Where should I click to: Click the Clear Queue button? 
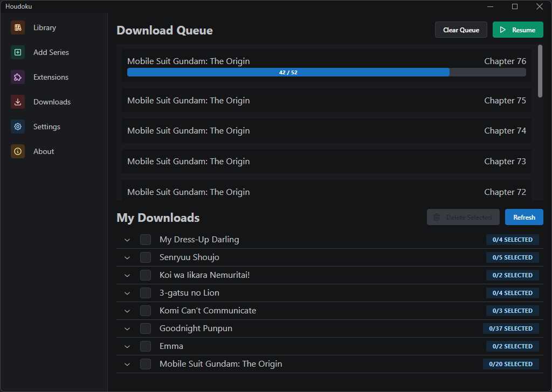[x=461, y=30]
